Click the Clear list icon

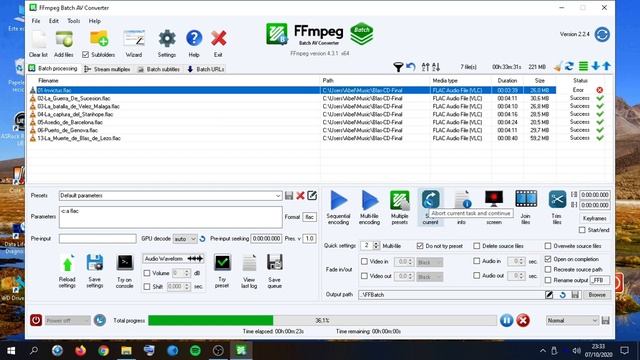[39, 40]
